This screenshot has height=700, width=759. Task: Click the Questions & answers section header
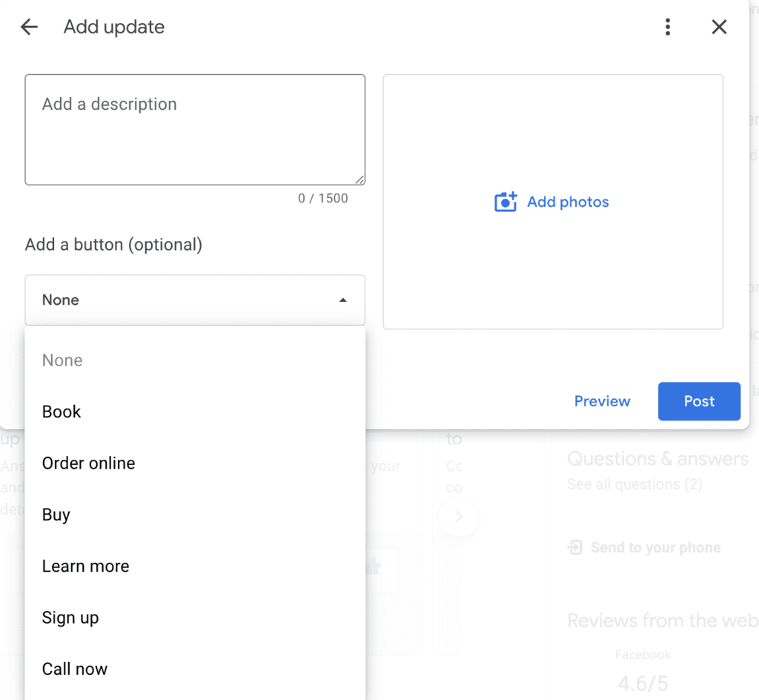660,458
